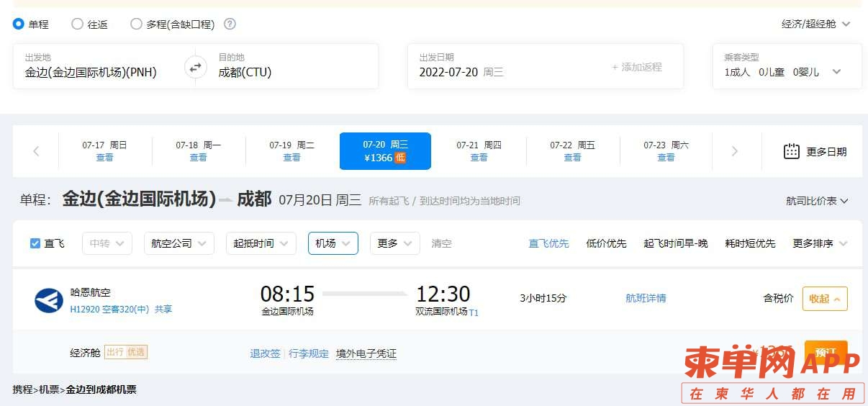The image size is (868, 406).
Task: Click the 哈恩航空 airline logo
Action: [49, 300]
